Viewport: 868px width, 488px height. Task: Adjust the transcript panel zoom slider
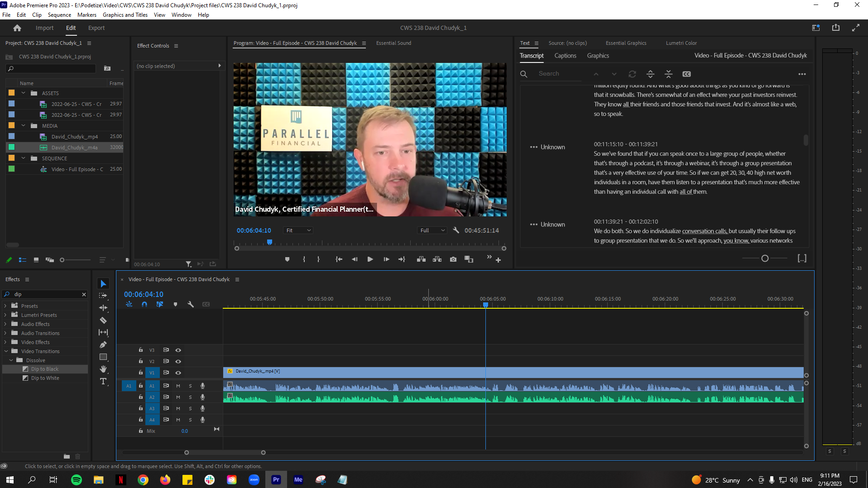[765, 258]
